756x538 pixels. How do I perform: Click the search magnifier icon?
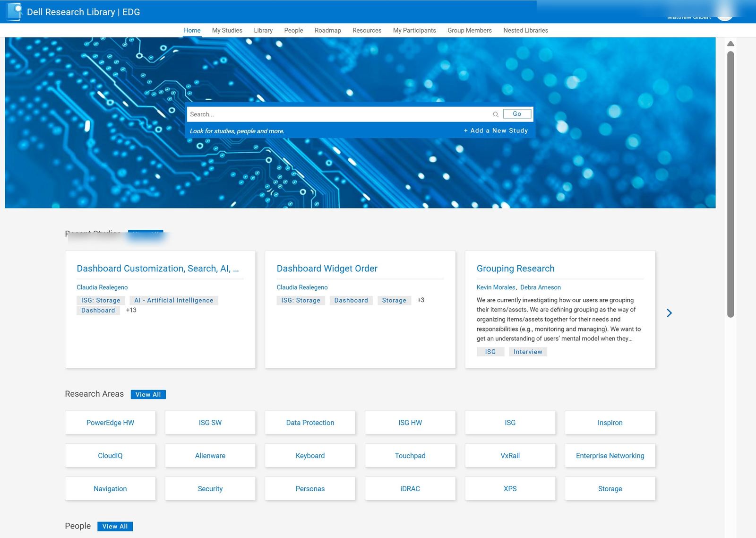point(496,114)
